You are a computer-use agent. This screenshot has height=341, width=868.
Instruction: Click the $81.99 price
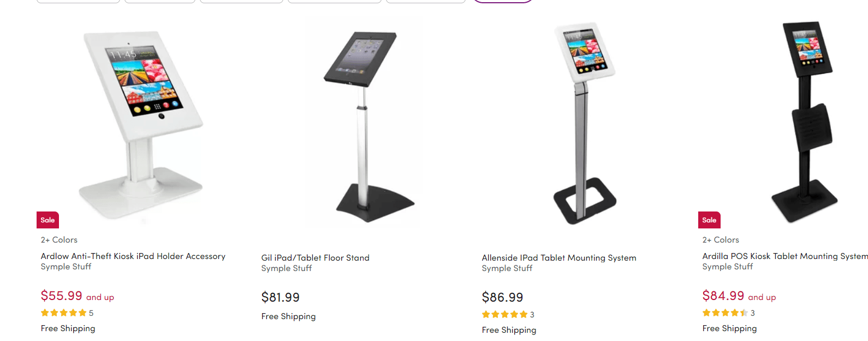click(x=280, y=298)
